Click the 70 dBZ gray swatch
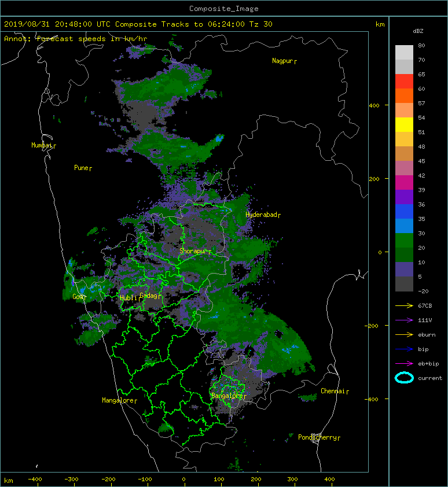 click(404, 67)
